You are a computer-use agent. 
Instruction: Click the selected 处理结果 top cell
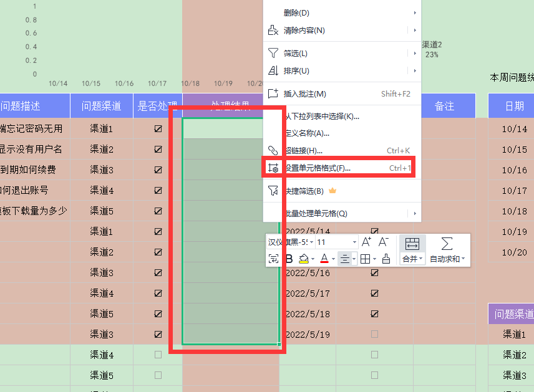[223, 128]
